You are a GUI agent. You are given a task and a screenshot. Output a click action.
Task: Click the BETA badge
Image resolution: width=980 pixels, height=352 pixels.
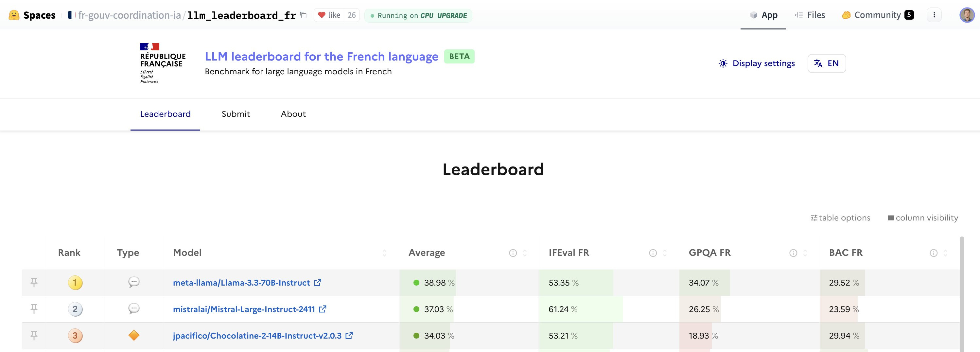click(459, 56)
